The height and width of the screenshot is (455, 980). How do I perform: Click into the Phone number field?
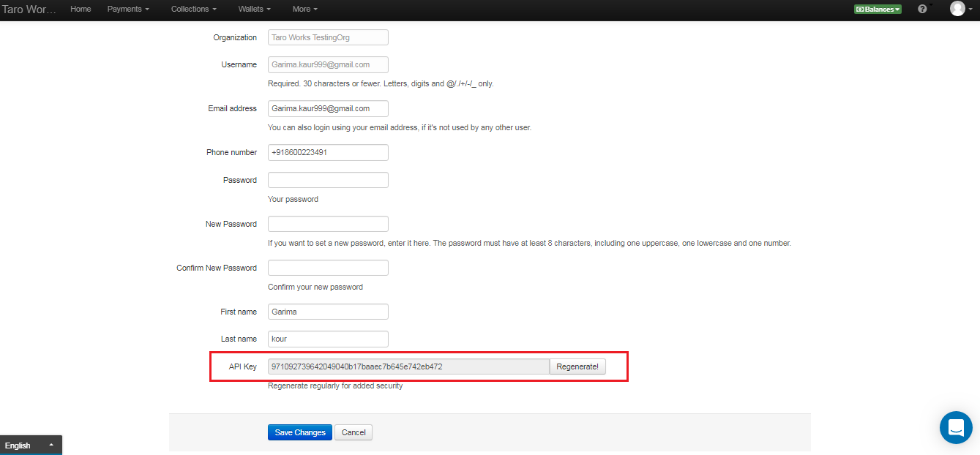(328, 152)
